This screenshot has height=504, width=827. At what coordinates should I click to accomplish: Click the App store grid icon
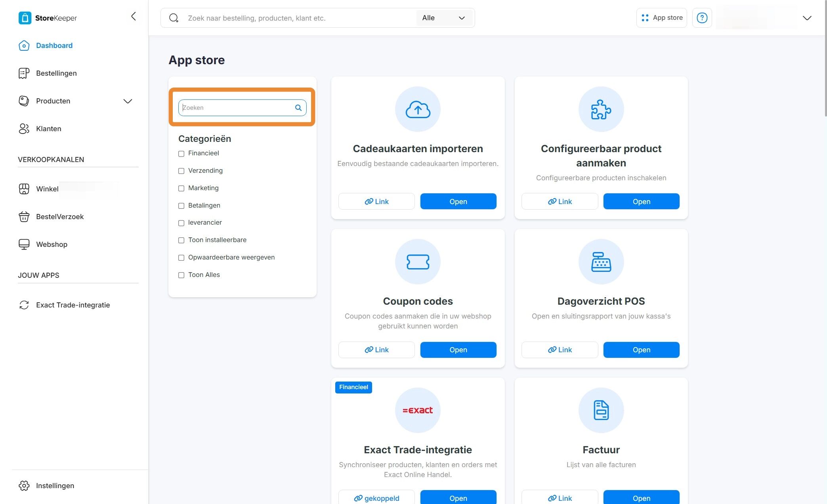[x=645, y=18]
